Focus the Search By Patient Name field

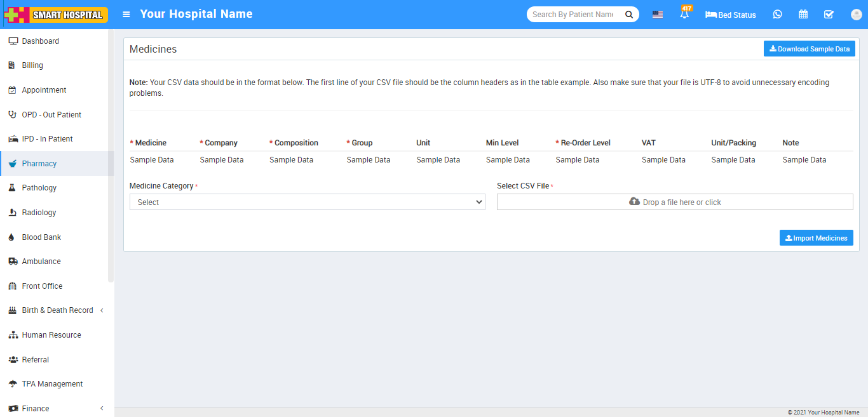coord(573,15)
